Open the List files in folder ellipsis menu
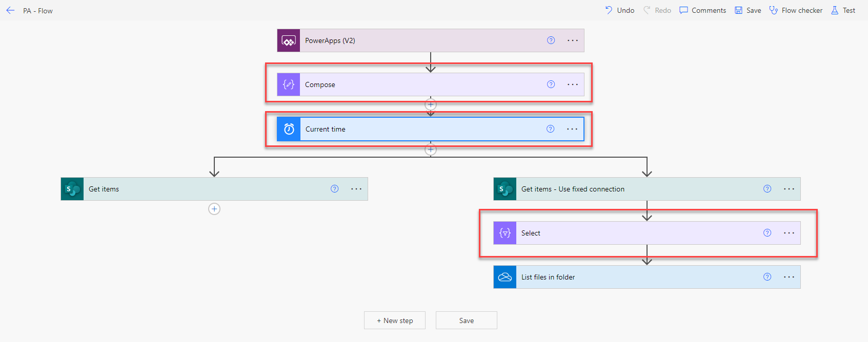This screenshot has height=342, width=868. coord(789,277)
